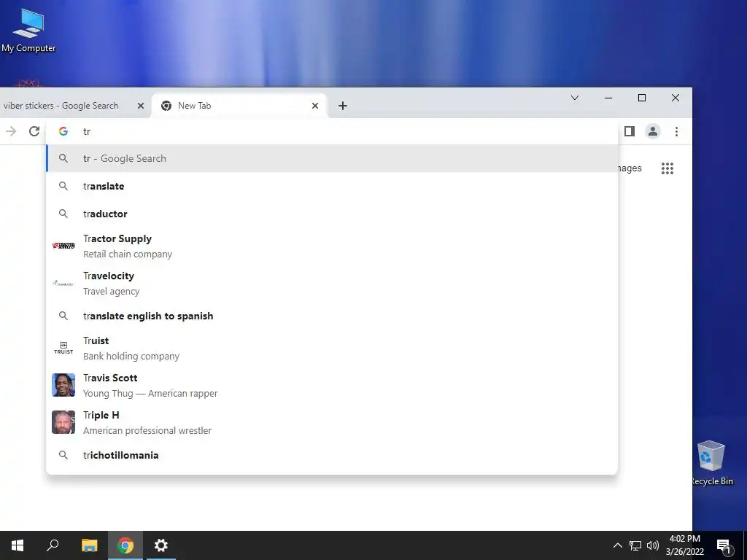Click the forward navigation arrow
The image size is (747, 560).
[x=11, y=131]
